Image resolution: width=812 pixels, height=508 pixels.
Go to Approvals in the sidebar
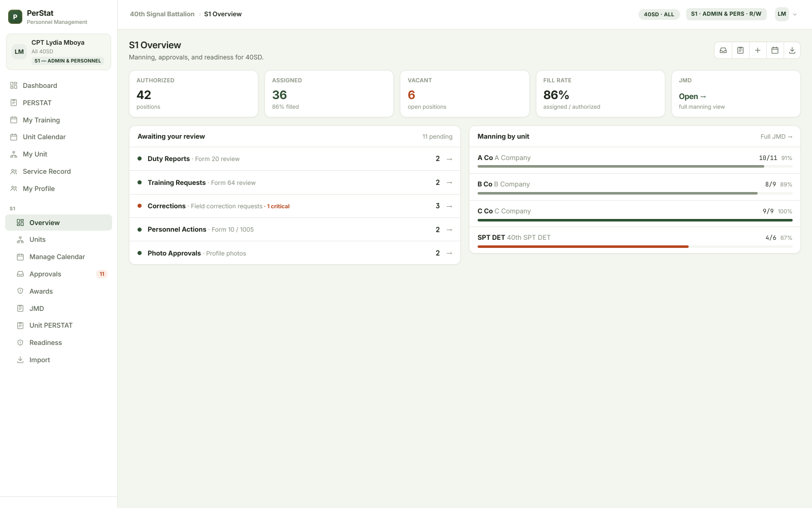click(58, 274)
